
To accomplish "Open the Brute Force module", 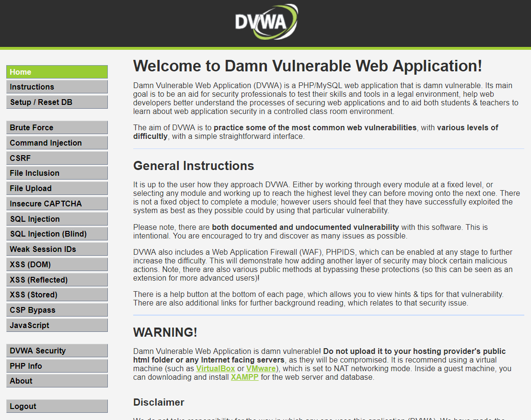I will 57,127.
